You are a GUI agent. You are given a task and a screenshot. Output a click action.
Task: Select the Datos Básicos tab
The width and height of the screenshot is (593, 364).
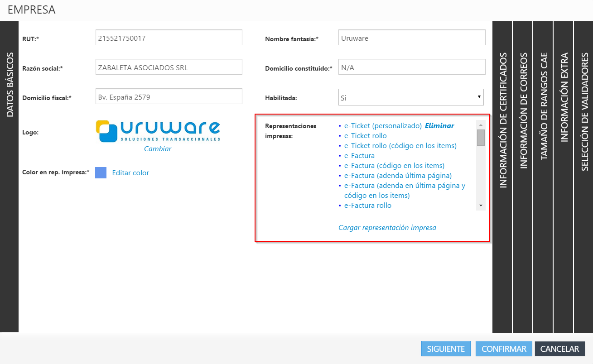click(x=10, y=85)
